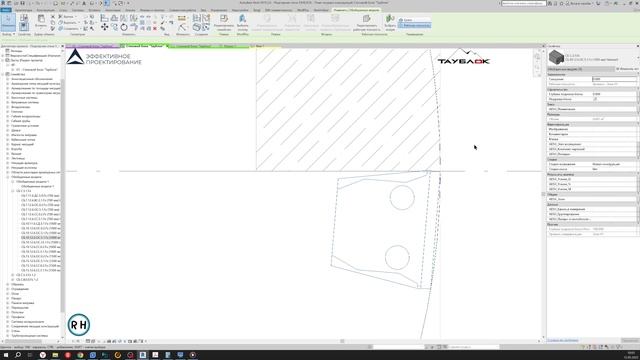Click the Move tool icon
640x360 pixels.
(x=104, y=27)
